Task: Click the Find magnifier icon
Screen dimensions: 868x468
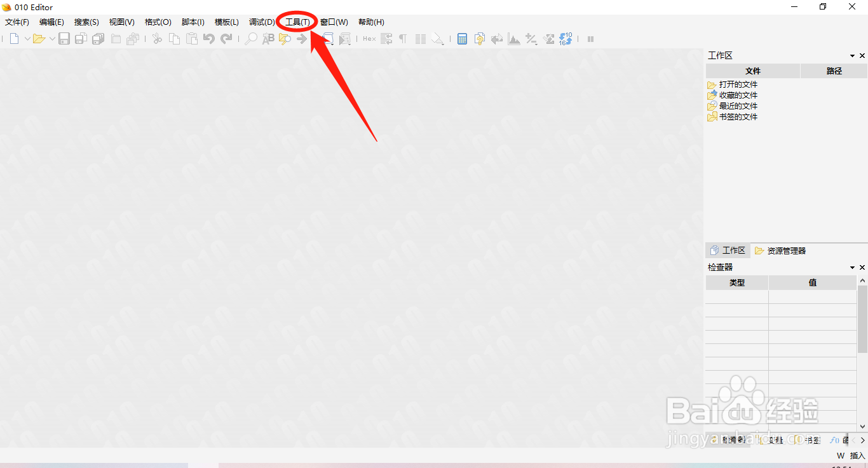Action: (x=251, y=39)
